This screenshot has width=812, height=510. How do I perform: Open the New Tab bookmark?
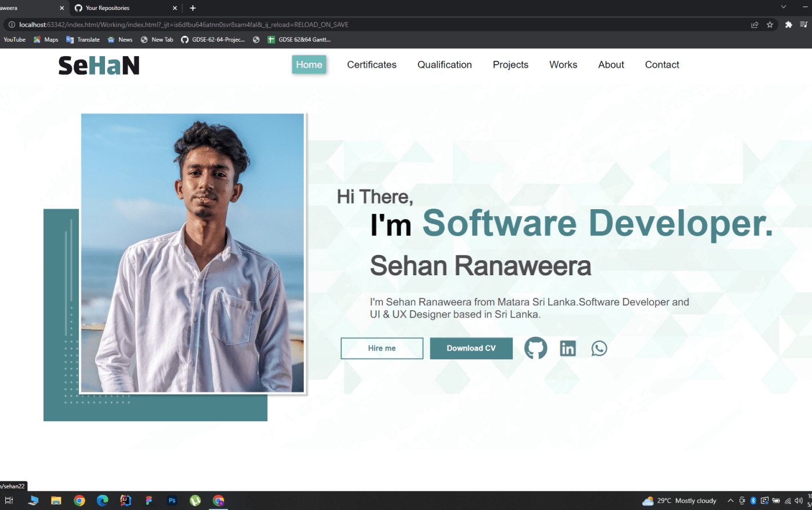click(x=157, y=40)
